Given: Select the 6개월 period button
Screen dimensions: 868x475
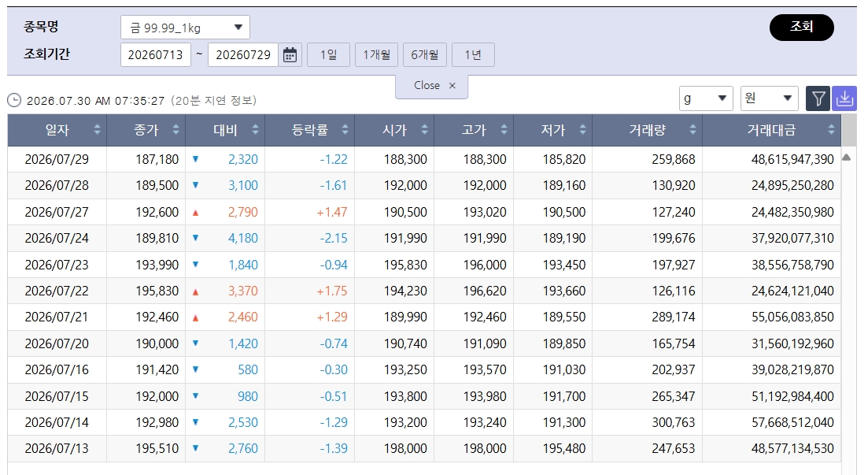Looking at the screenshot, I should pyautogui.click(x=425, y=55).
